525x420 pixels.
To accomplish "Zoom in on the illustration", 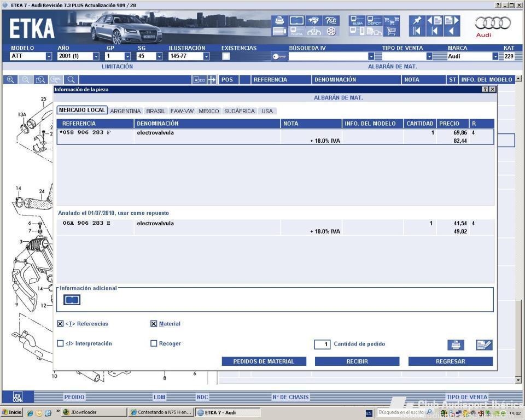I will [x=10, y=80].
